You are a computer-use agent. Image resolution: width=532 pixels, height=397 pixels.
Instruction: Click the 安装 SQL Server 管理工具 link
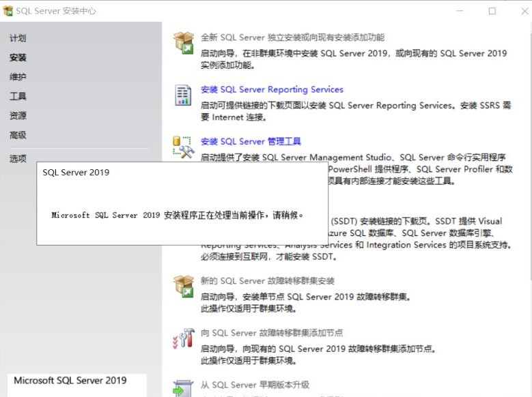tap(251, 141)
